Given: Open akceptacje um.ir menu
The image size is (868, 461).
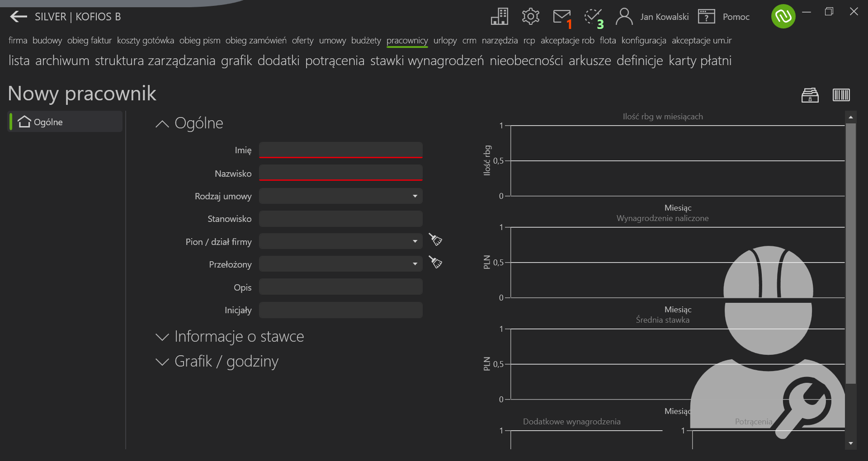Looking at the screenshot, I should click(x=702, y=41).
